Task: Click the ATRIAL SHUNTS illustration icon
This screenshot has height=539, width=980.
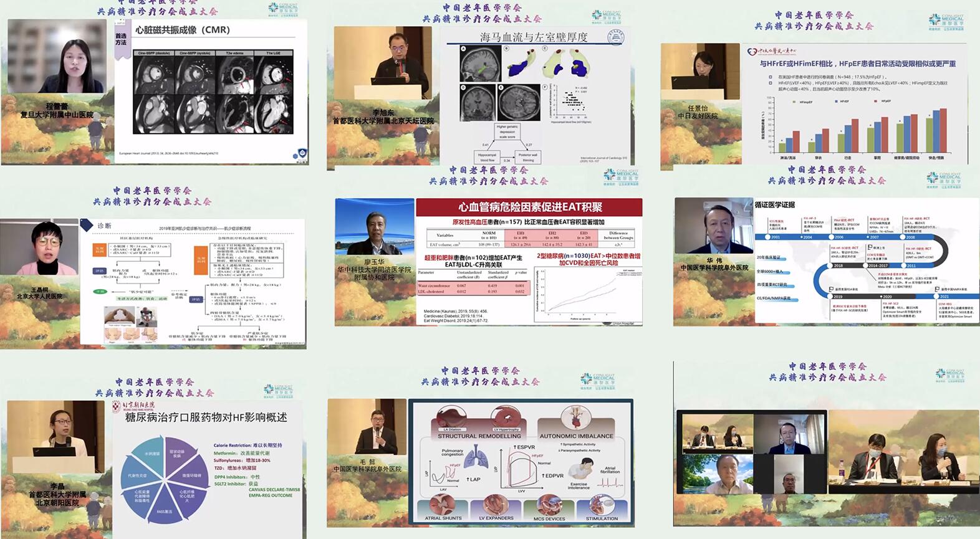Action: click(443, 504)
